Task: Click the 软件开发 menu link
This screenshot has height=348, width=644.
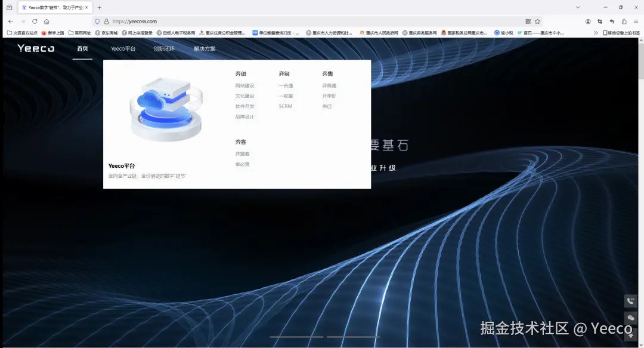Action: 245,106
